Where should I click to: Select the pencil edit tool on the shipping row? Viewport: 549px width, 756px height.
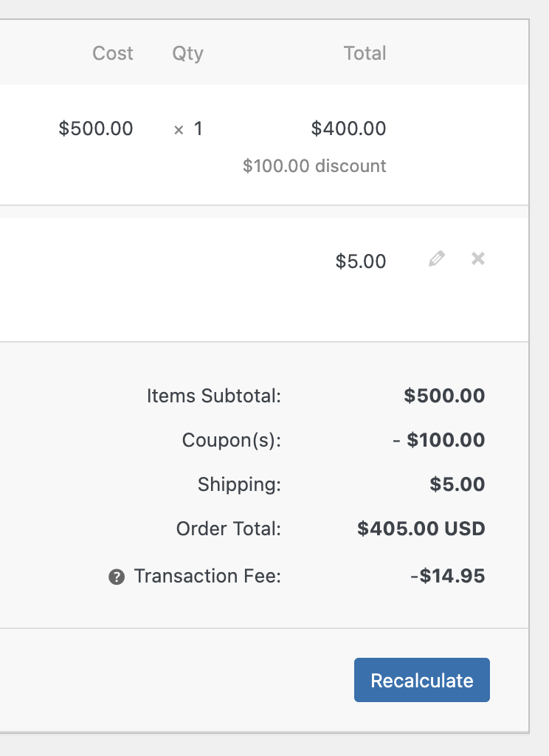pyautogui.click(x=436, y=258)
